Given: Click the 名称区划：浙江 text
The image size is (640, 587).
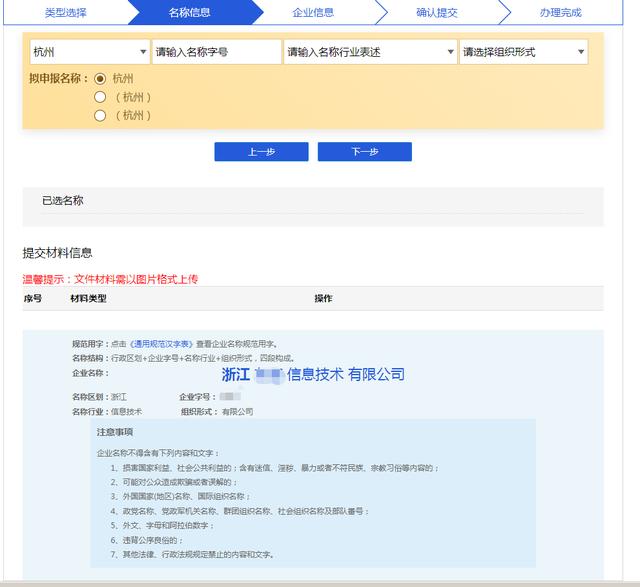Looking at the screenshot, I should (x=99, y=397).
